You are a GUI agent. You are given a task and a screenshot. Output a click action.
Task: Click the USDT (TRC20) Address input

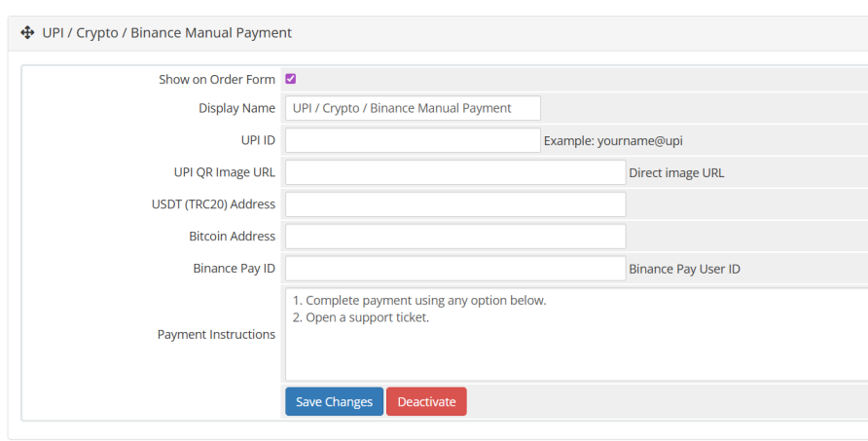(x=455, y=204)
